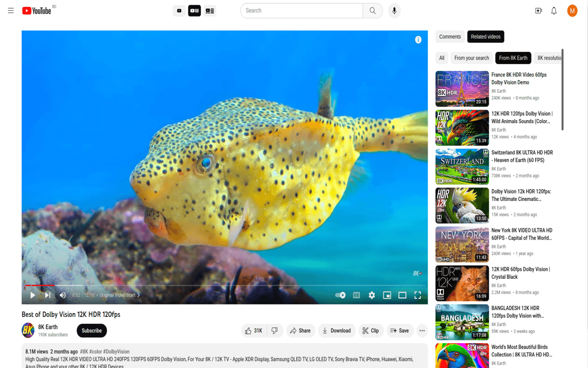Activate theater mode in the player

coord(402,295)
